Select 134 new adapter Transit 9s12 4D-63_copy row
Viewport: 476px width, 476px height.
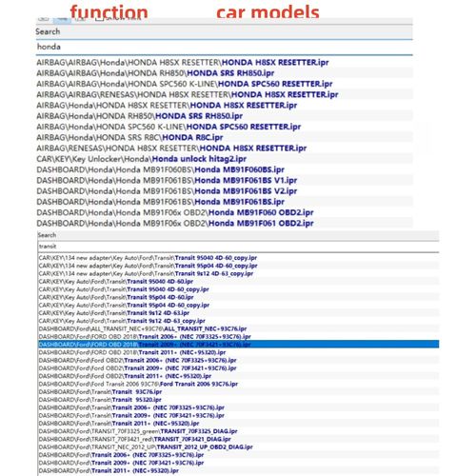[x=238, y=273]
